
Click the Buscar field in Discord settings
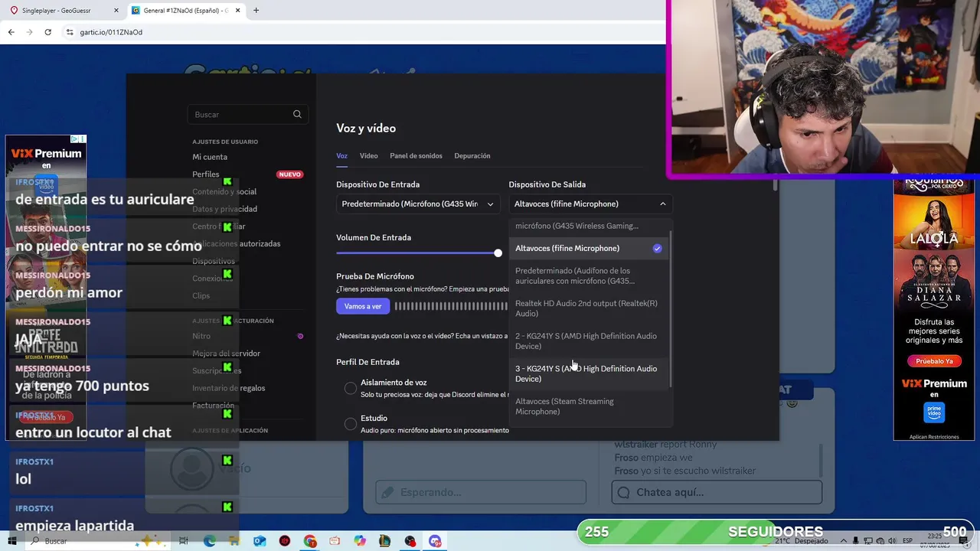pyautogui.click(x=247, y=114)
